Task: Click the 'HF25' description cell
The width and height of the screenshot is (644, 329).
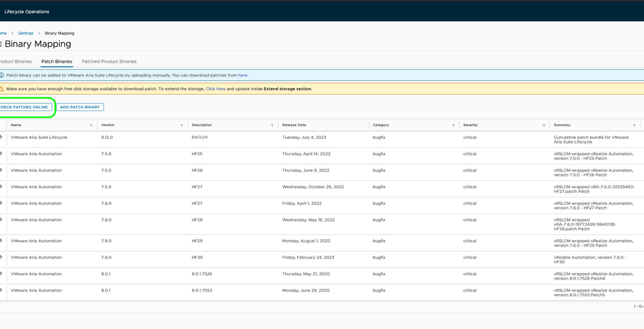Action: (197, 154)
